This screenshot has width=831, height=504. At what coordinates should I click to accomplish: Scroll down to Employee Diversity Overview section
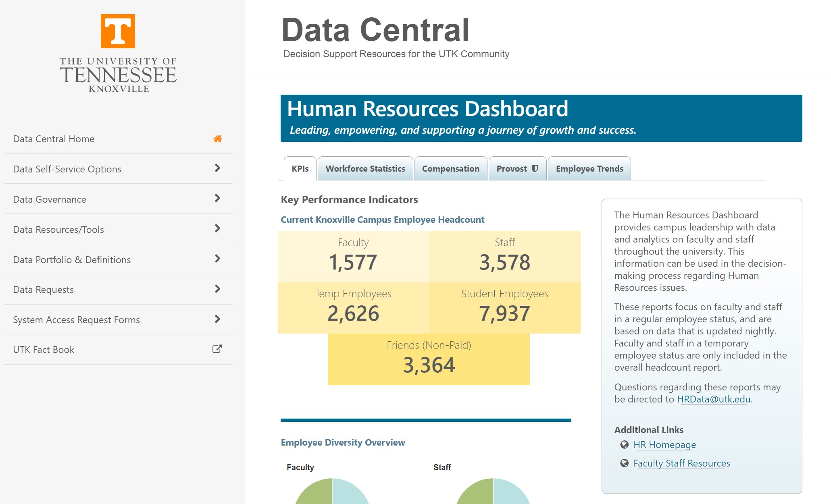point(343,442)
